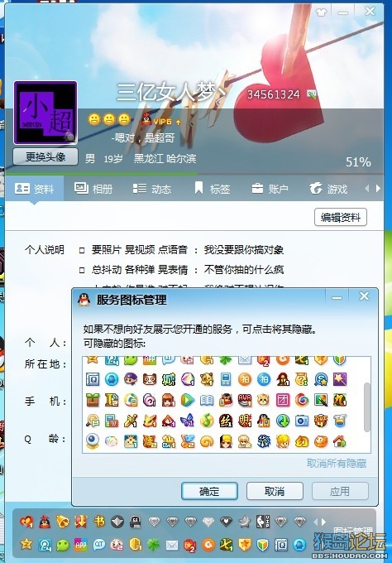Click the yellow star icon in bottom bar

click(26, 545)
